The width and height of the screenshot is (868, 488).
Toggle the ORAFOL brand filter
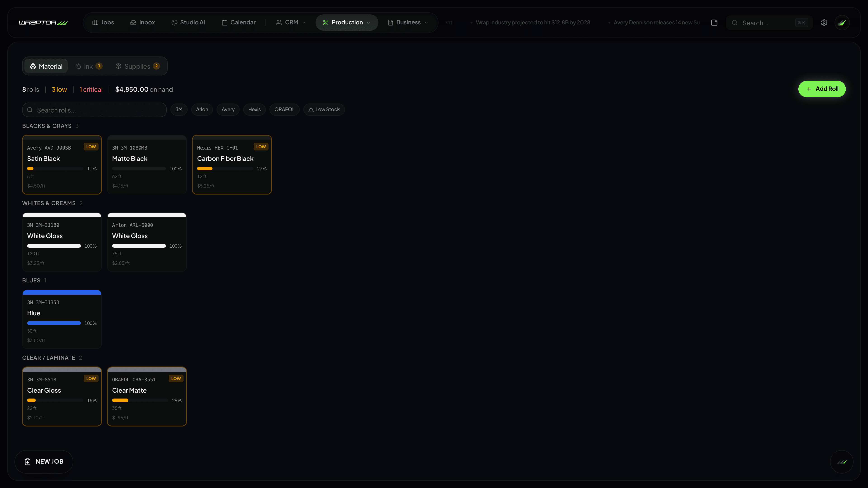pos(284,109)
